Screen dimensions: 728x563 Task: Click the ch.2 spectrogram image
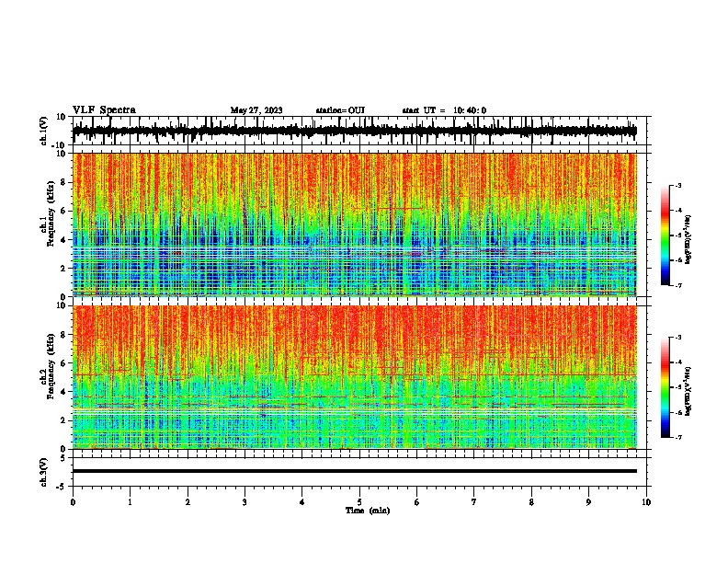(355, 377)
